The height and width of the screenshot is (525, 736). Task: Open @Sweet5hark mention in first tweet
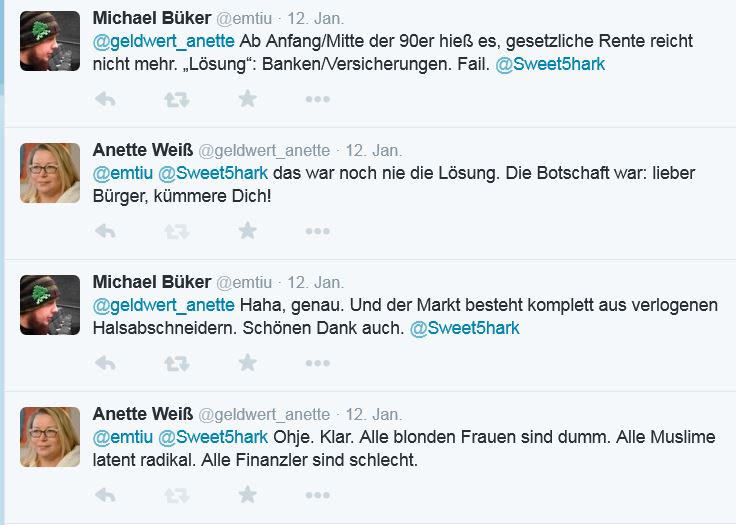(x=550, y=64)
